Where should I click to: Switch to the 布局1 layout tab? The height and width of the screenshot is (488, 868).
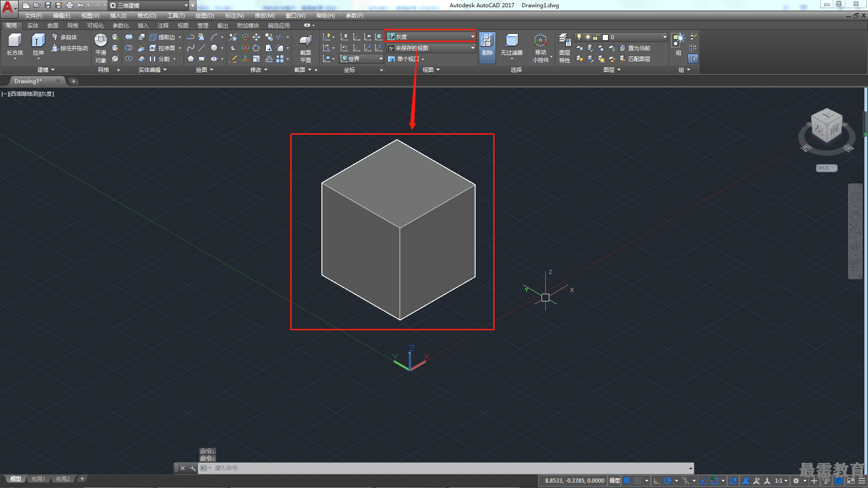click(38, 479)
